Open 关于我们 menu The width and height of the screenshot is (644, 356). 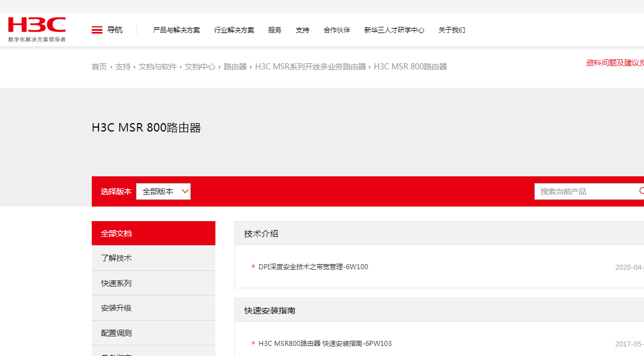pyautogui.click(x=452, y=30)
